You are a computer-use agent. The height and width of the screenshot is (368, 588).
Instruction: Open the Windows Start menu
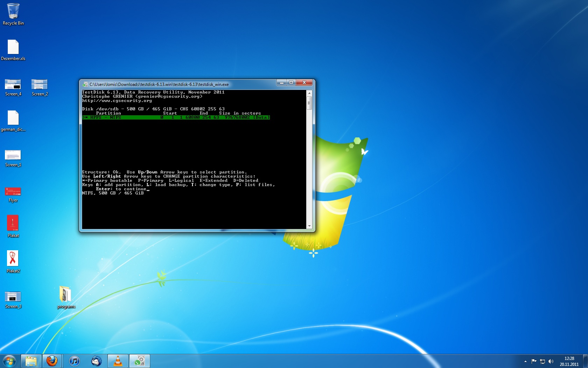[9, 361]
